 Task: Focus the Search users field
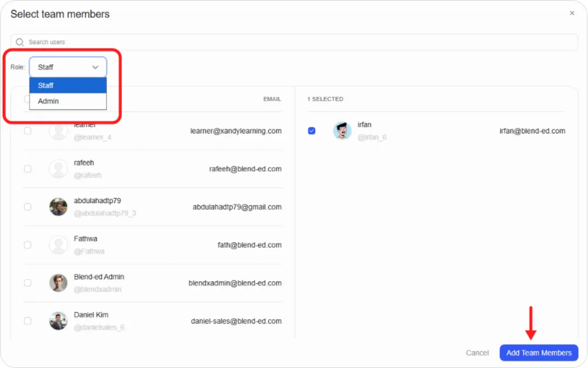pos(294,42)
